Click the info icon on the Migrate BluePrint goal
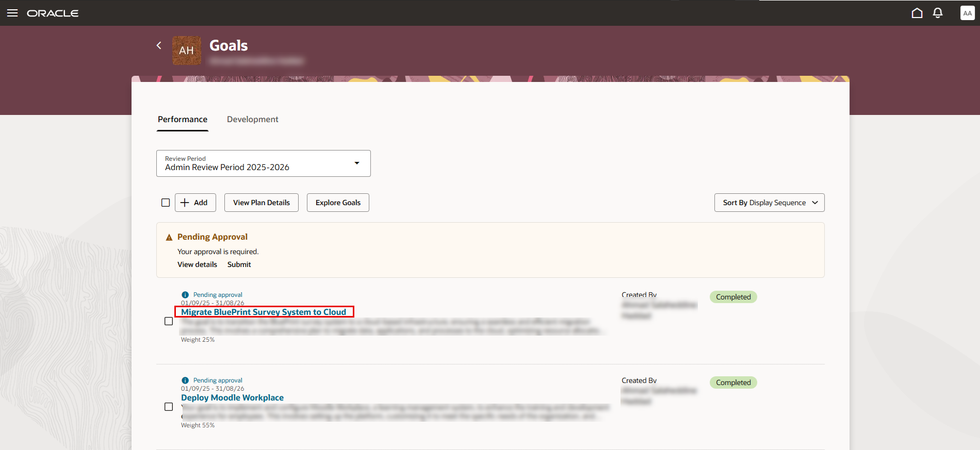The image size is (980, 450). [x=185, y=295]
